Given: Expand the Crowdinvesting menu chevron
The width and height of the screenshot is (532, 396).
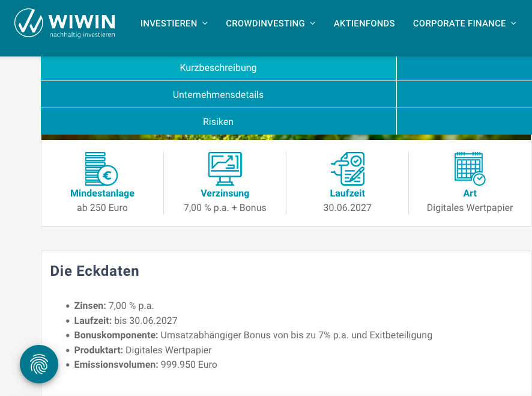Looking at the screenshot, I should point(313,23).
